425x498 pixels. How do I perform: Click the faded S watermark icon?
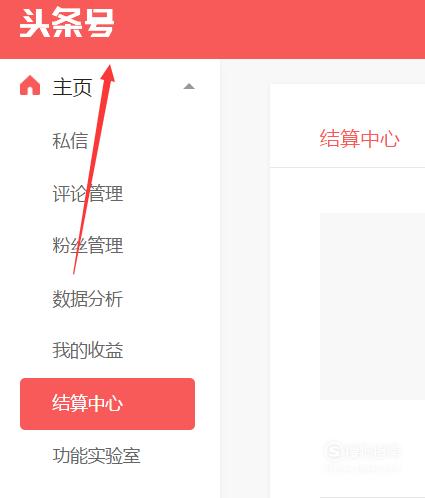pyautogui.click(x=334, y=451)
